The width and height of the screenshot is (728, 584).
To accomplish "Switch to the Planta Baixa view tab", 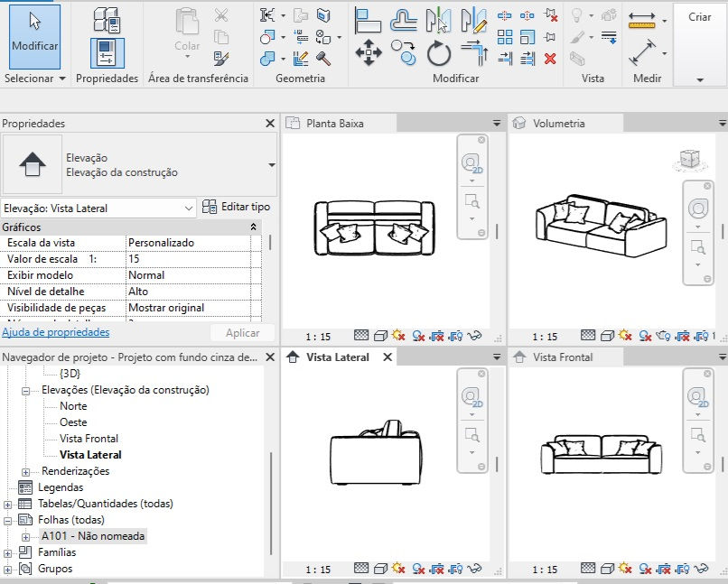I will (x=339, y=124).
